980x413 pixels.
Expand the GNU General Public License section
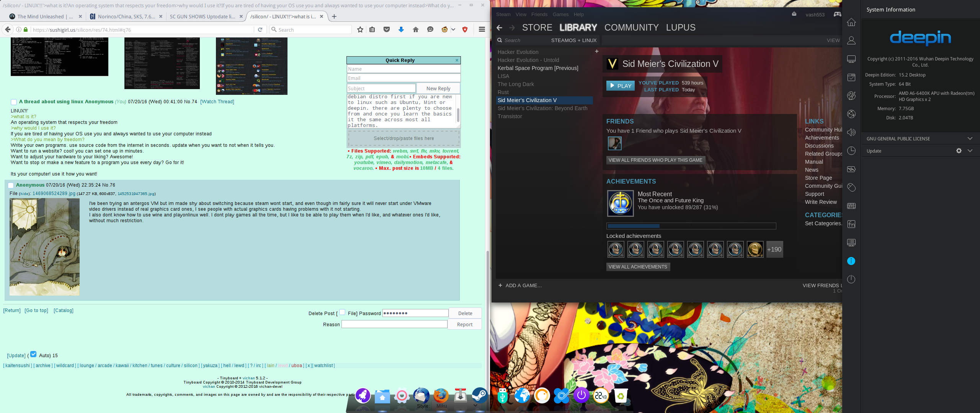point(970,138)
